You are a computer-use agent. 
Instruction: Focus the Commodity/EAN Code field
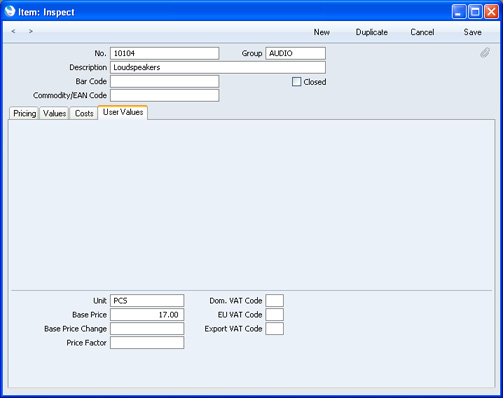165,95
